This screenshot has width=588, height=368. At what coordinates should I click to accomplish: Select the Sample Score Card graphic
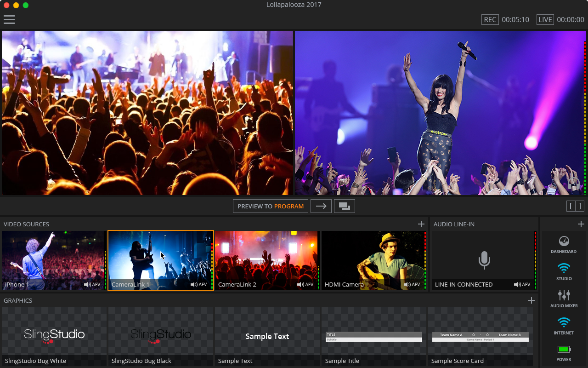tap(480, 337)
